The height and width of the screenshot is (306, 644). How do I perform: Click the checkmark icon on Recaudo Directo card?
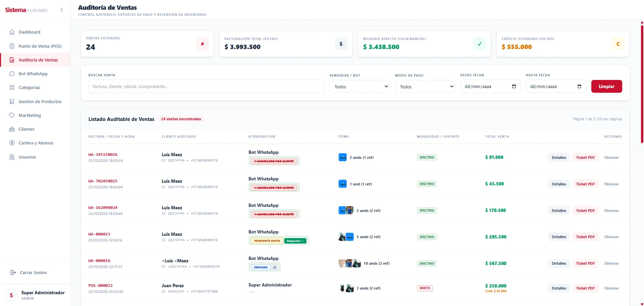point(480,44)
